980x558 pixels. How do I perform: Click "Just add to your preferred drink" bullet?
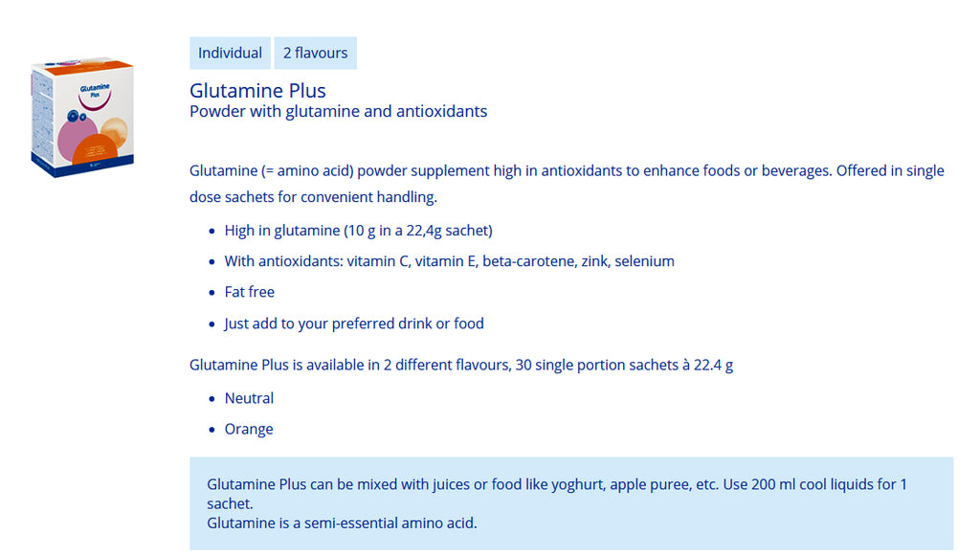[x=354, y=324]
